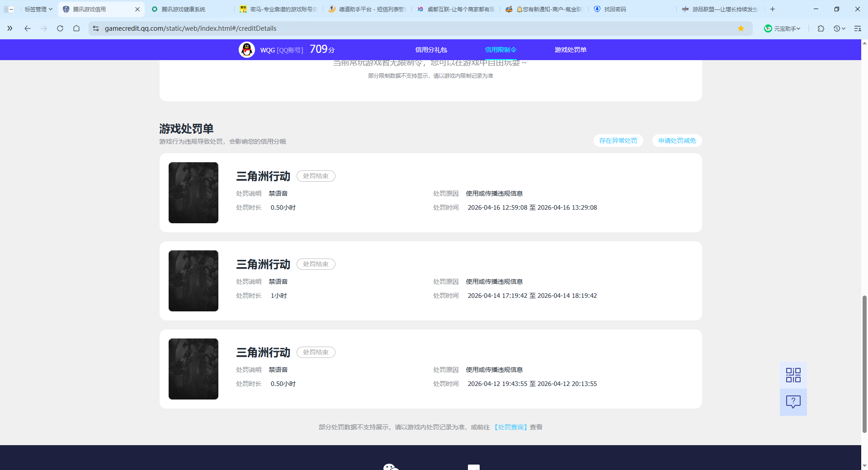The height and width of the screenshot is (470, 868).
Task: Open the extensions puzzle icon
Action: pyautogui.click(x=821, y=28)
